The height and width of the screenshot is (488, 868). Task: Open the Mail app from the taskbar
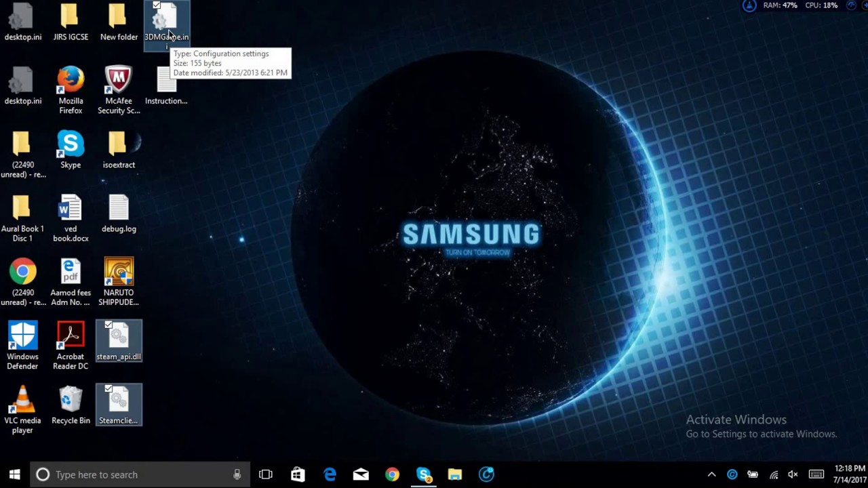click(361, 474)
